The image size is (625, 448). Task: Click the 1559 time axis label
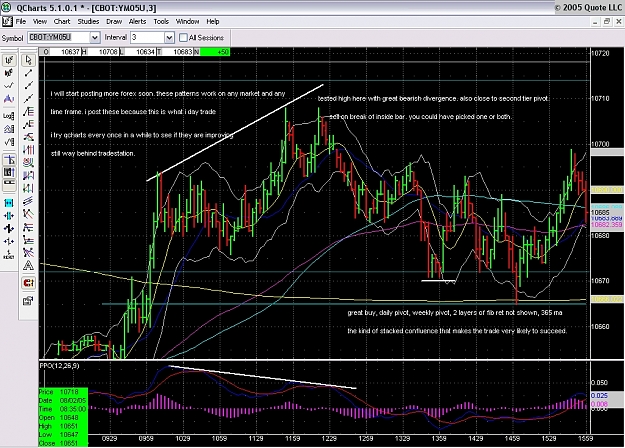click(585, 438)
